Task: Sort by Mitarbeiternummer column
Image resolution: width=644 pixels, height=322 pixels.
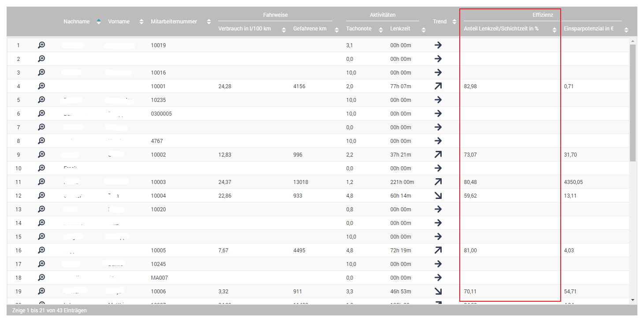Action: click(208, 22)
